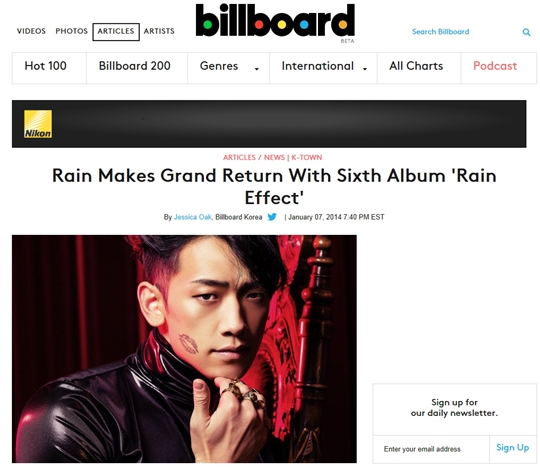Viewport: 540px width, 473px height.
Task: Go to All Charts
Action: (x=416, y=66)
